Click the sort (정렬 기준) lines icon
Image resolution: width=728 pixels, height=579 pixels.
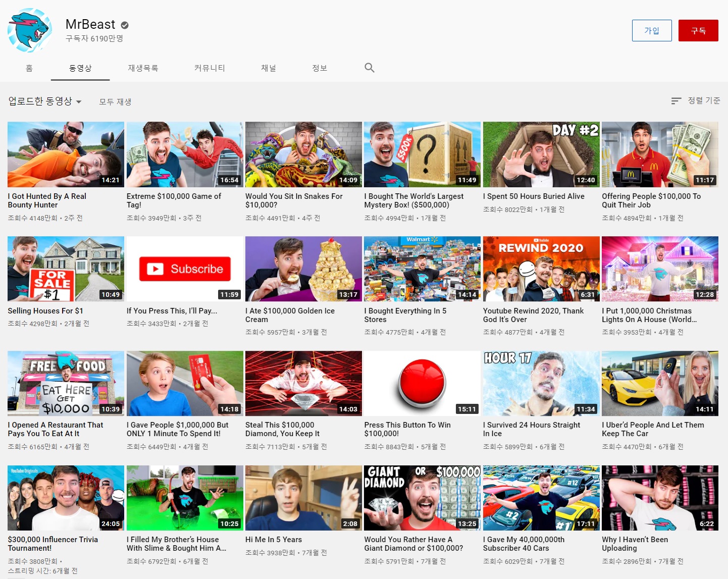point(677,101)
